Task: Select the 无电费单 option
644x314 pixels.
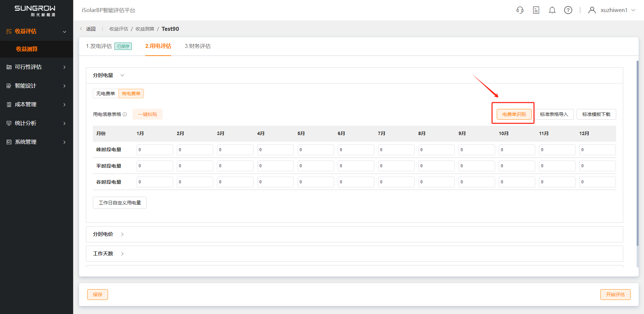Action: (x=106, y=93)
